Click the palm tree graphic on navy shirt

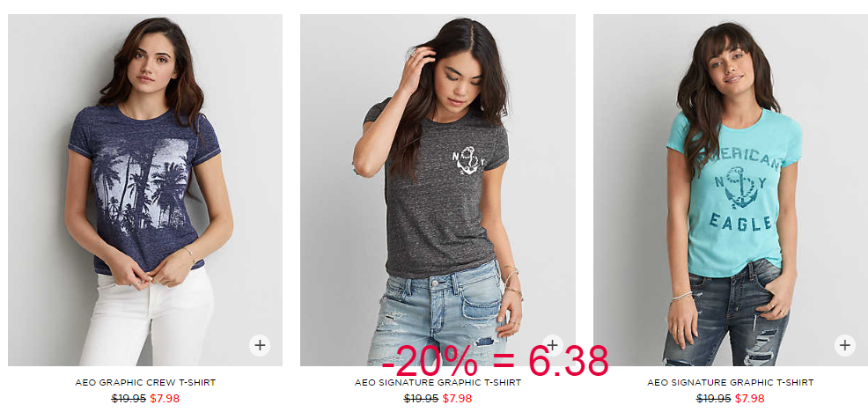pos(141,183)
